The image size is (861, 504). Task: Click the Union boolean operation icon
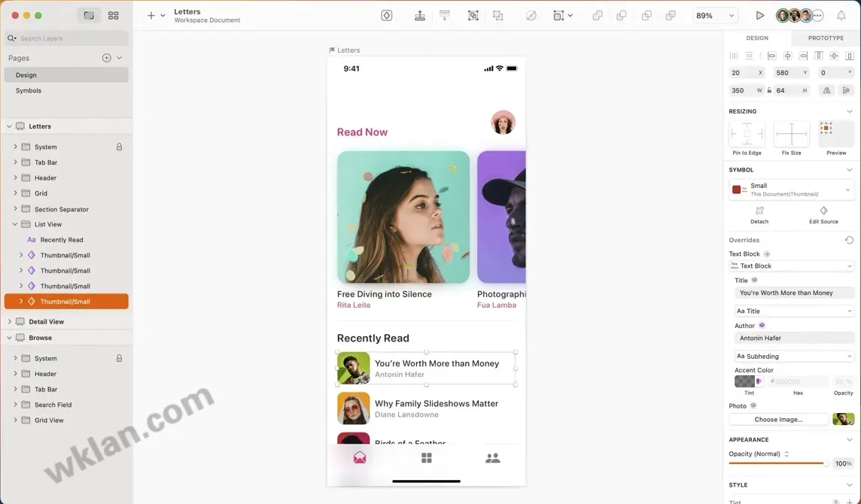(598, 15)
